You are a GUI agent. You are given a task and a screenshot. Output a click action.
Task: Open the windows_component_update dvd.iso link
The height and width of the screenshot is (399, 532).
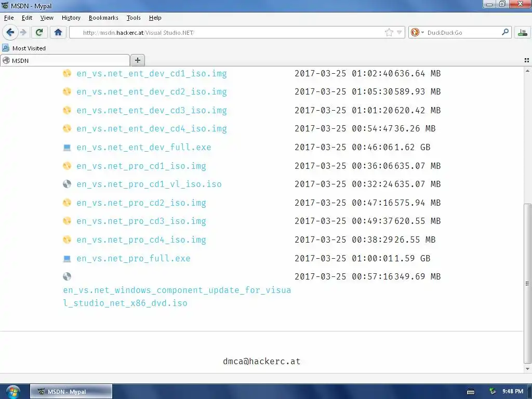point(177,297)
